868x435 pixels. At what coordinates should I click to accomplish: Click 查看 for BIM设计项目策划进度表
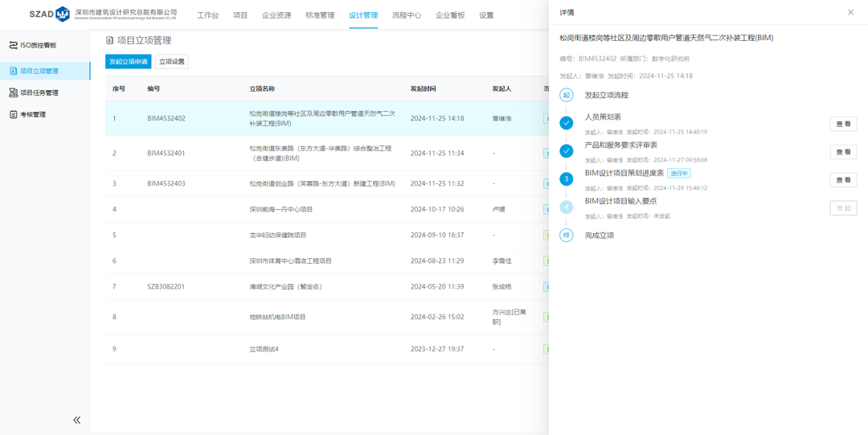[842, 180]
